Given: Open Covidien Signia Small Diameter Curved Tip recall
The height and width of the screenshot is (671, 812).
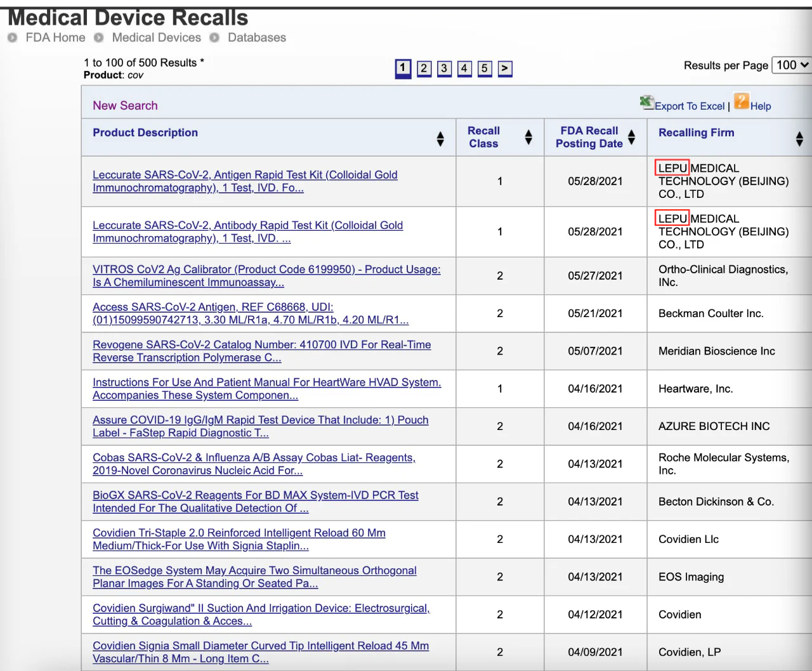Looking at the screenshot, I should [x=261, y=652].
